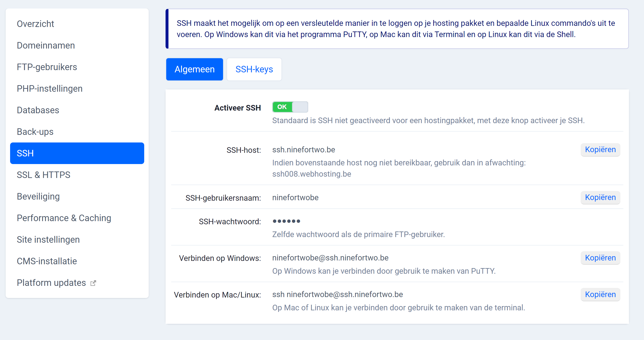Go to FTP-gebruikers page
Viewport: 644px width, 340px height.
pos(47,67)
